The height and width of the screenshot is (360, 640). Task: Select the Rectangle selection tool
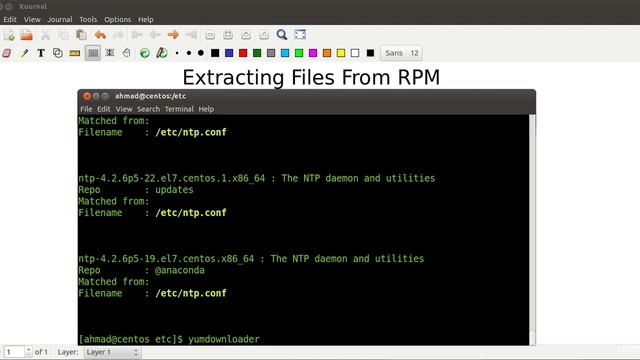pyautogui.click(x=93, y=53)
